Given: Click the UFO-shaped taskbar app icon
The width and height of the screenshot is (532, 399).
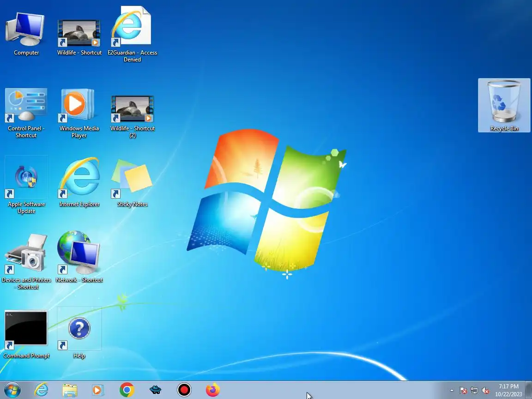Looking at the screenshot, I should 155,390.
